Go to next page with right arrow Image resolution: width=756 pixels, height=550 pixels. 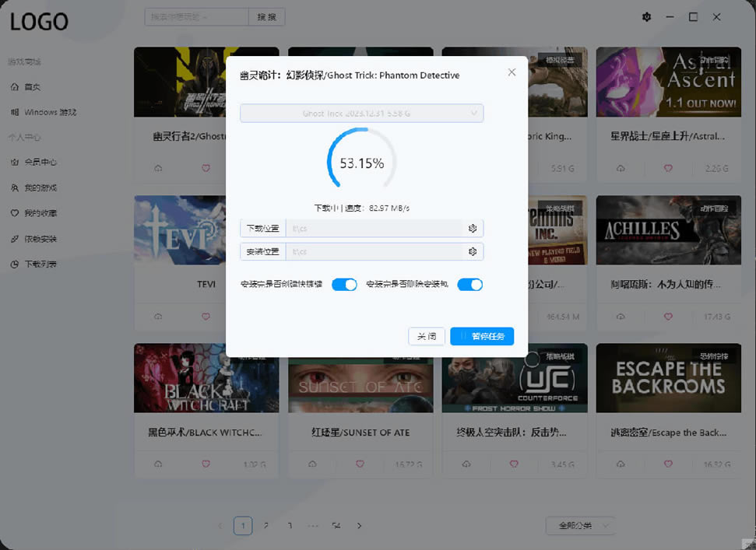coord(359,525)
